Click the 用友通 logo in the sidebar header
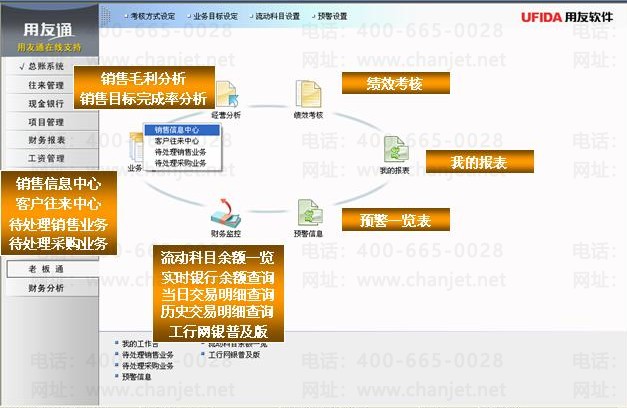The height and width of the screenshot is (408, 627). pyautogui.click(x=48, y=30)
